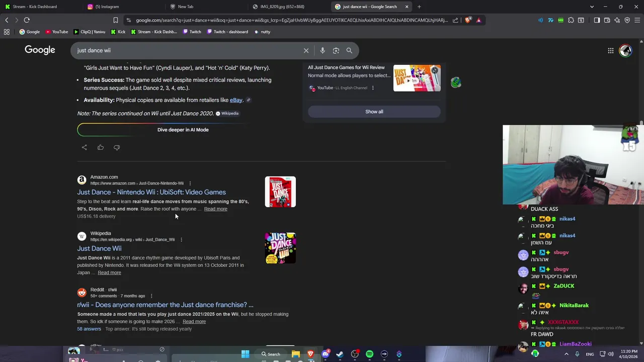Click the Brave Shields lion icon
Viewport: 644px width, 362px height.
point(468,20)
